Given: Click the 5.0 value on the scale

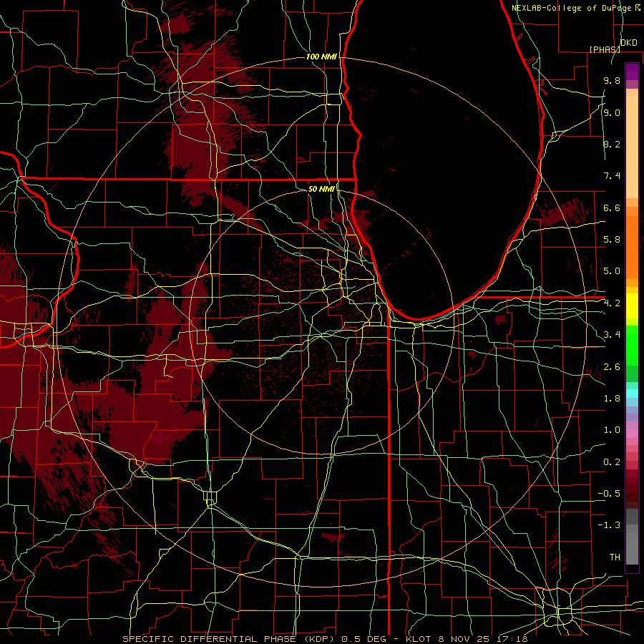Looking at the screenshot, I should tap(612, 271).
